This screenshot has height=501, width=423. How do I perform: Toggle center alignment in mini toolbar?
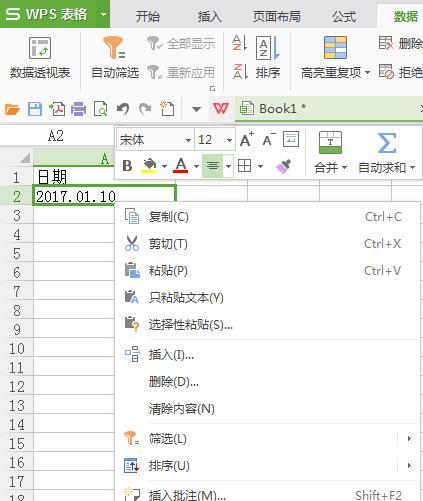click(x=213, y=165)
